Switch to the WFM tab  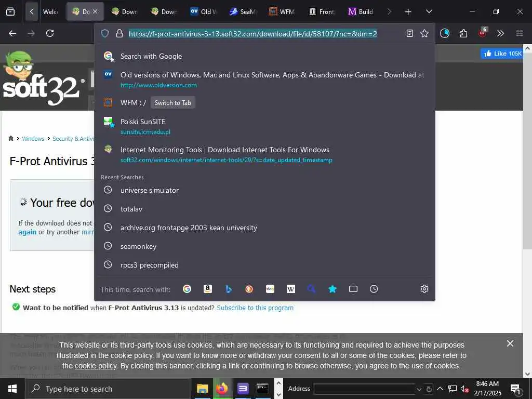pos(282,11)
